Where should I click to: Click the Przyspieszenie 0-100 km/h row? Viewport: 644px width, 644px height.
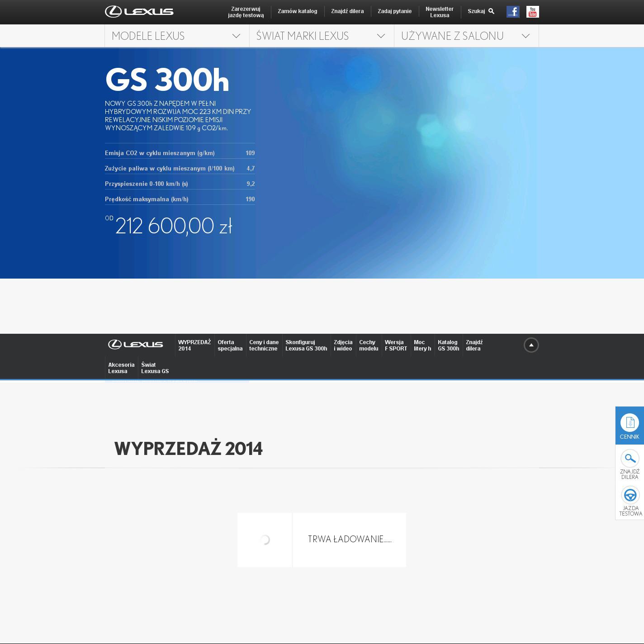(x=180, y=184)
